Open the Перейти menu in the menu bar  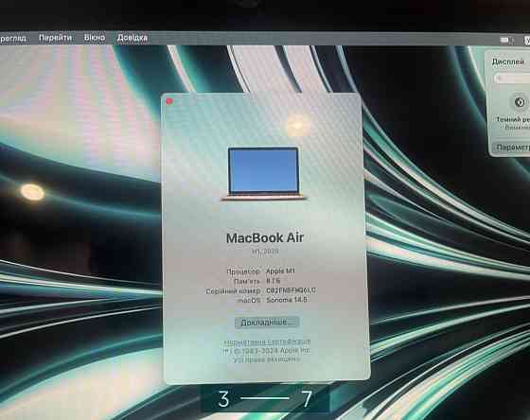click(55, 38)
